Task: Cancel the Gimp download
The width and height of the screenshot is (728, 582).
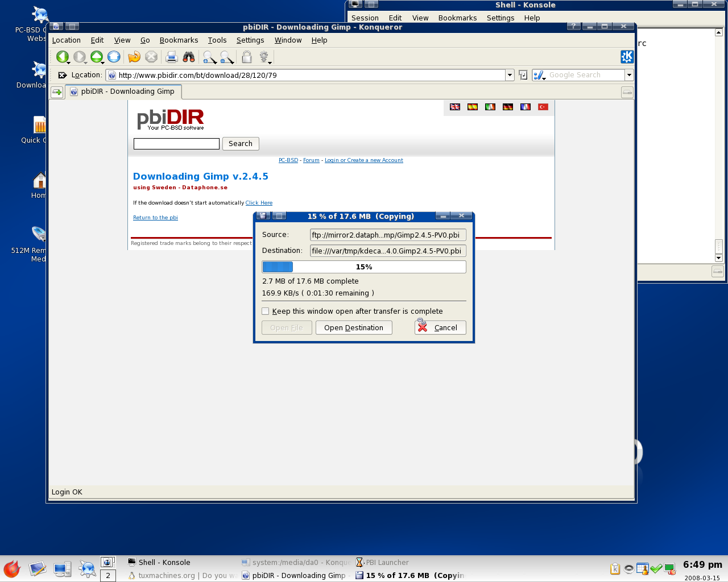Action: click(x=440, y=328)
